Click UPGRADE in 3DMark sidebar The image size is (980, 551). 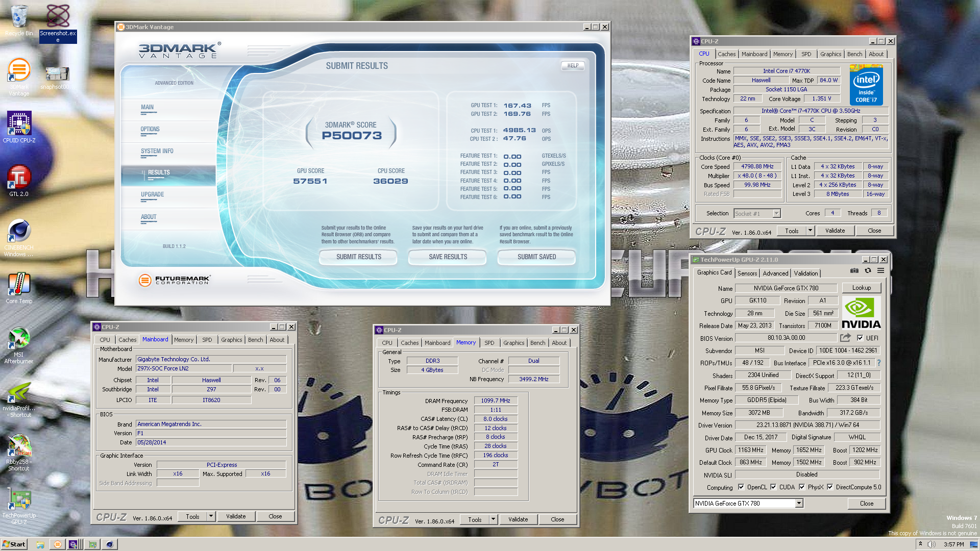(x=152, y=195)
